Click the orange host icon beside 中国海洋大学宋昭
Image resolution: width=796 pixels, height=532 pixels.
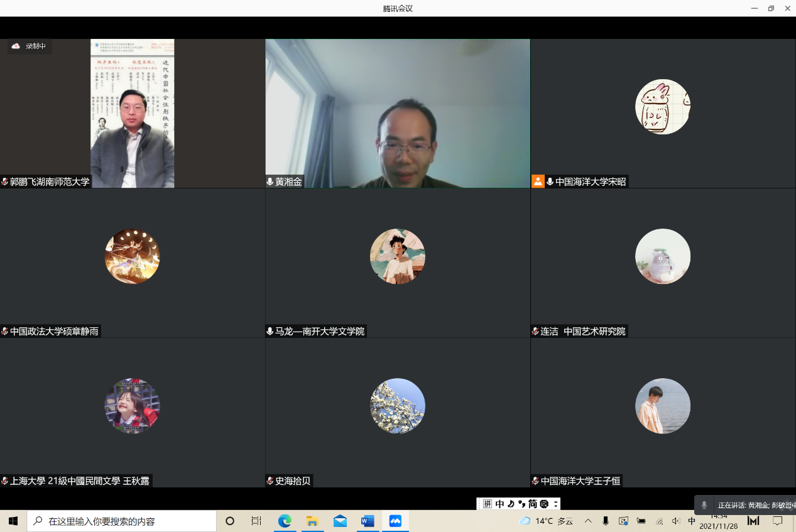point(538,182)
